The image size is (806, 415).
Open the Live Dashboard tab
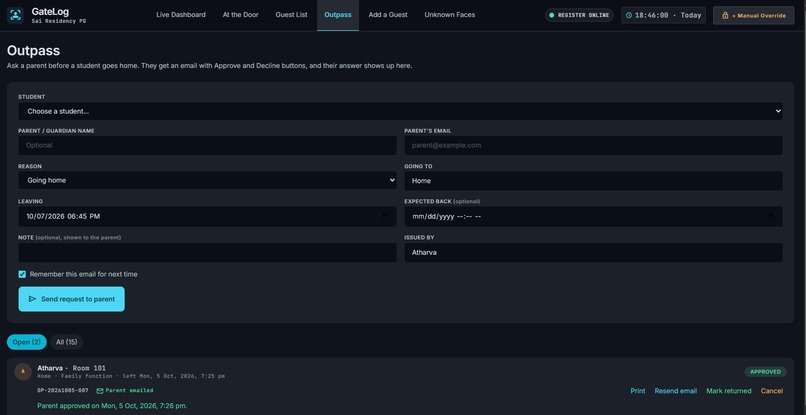tap(181, 15)
